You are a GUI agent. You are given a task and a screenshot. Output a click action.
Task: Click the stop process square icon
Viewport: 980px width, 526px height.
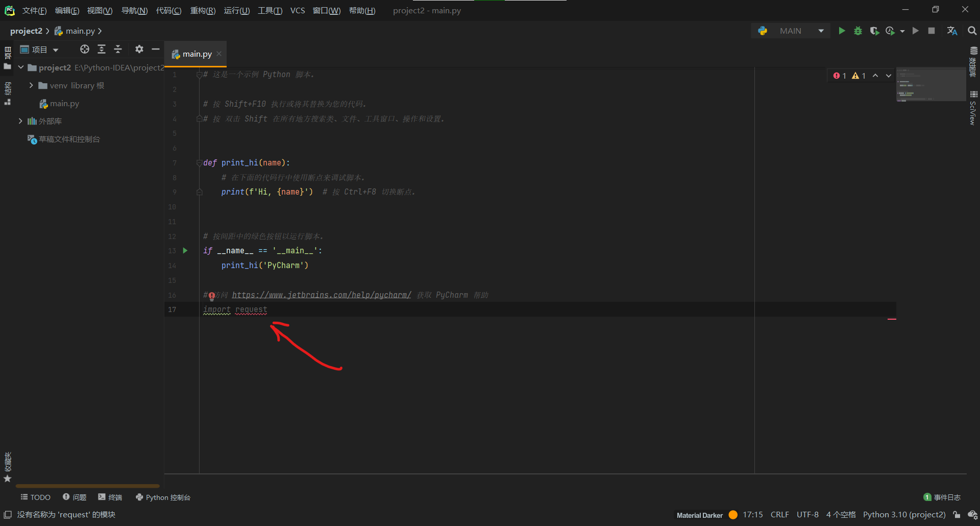[x=932, y=31]
